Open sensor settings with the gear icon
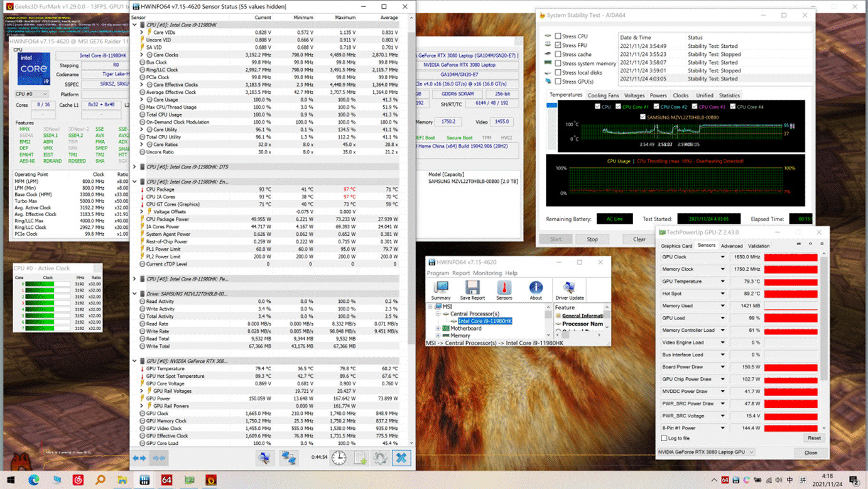The height and width of the screenshot is (489, 868). (381, 458)
